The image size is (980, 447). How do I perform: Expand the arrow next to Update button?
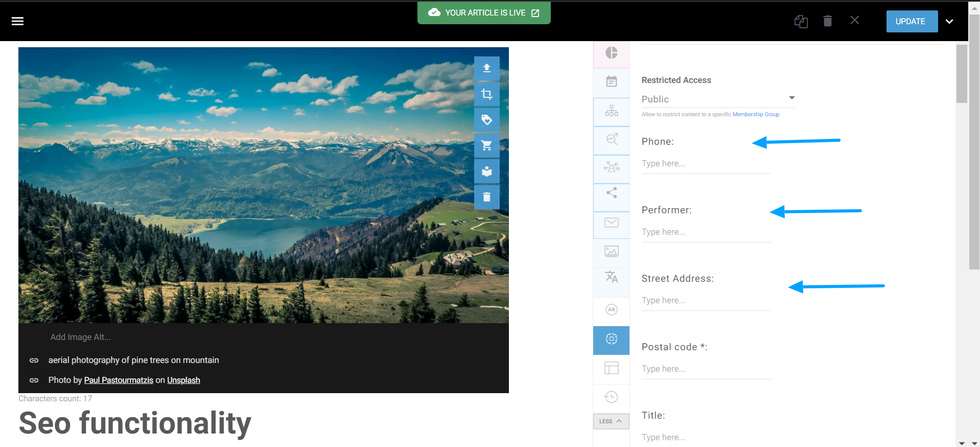coord(949,22)
